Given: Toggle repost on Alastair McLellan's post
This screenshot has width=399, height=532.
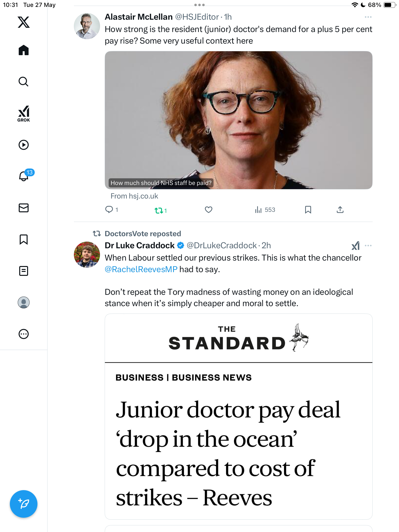Looking at the screenshot, I should pyautogui.click(x=161, y=210).
